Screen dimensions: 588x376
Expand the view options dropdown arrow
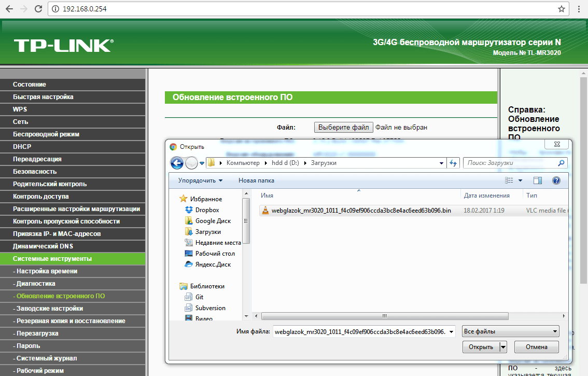pos(520,180)
